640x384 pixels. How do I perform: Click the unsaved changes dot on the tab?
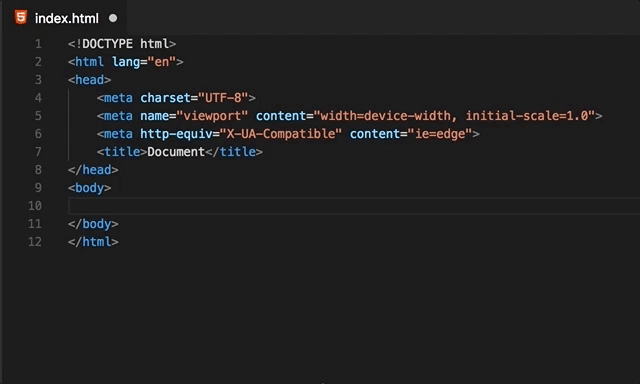113,18
